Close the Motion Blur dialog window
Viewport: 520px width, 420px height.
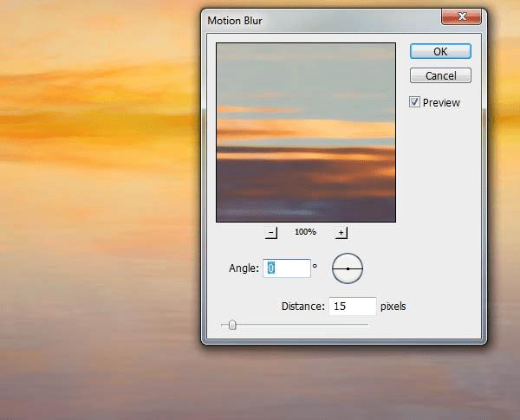[x=461, y=16]
